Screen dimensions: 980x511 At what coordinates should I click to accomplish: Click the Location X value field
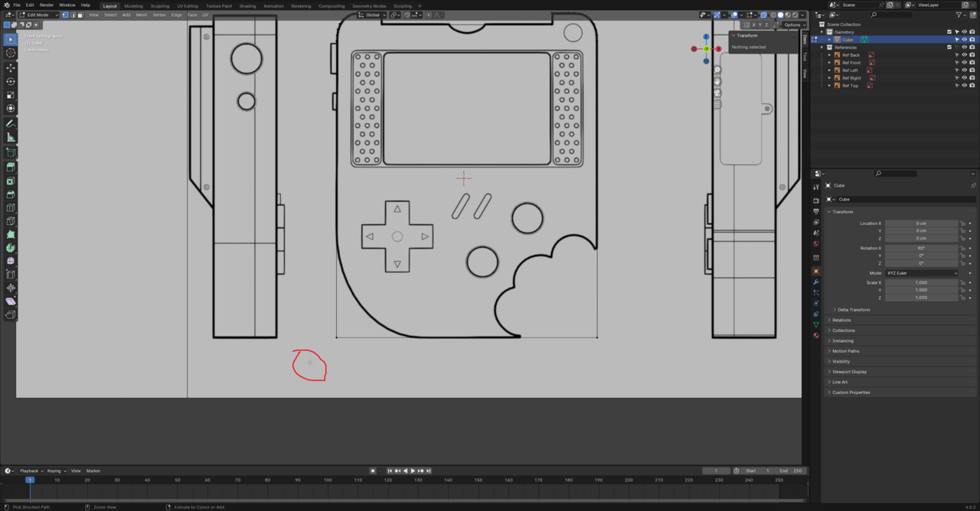coord(922,223)
